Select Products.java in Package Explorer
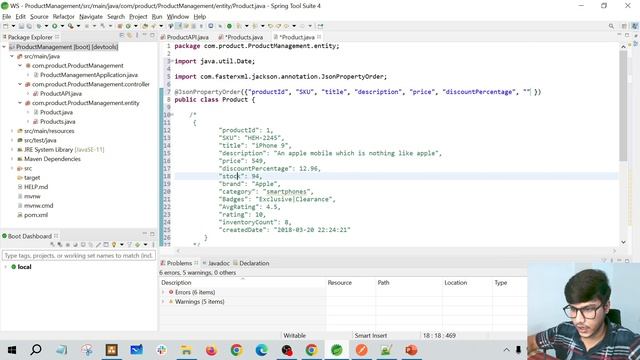 pyautogui.click(x=57, y=122)
